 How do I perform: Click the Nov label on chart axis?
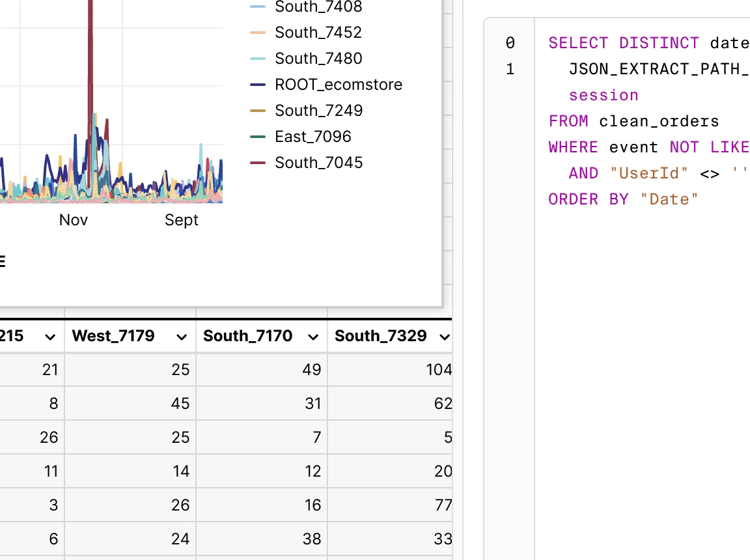click(x=74, y=220)
